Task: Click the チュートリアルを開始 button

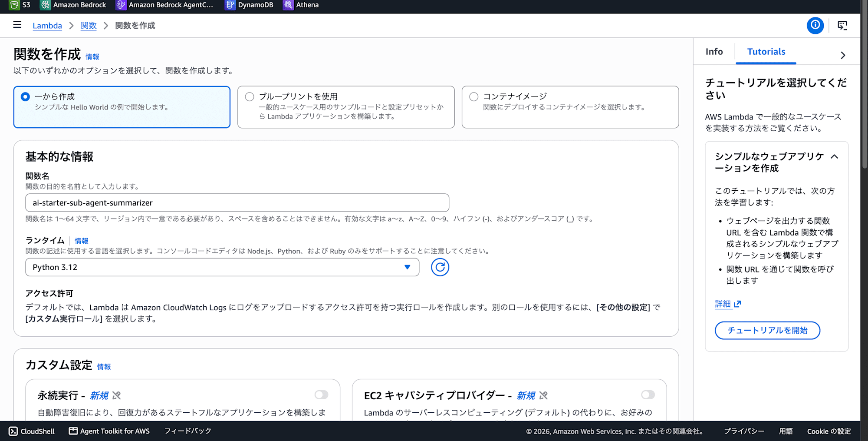Action: click(767, 331)
